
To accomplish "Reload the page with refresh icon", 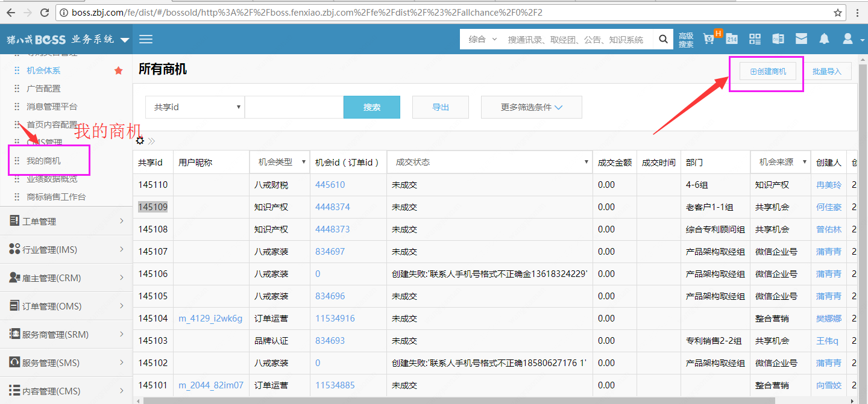I will coord(45,13).
